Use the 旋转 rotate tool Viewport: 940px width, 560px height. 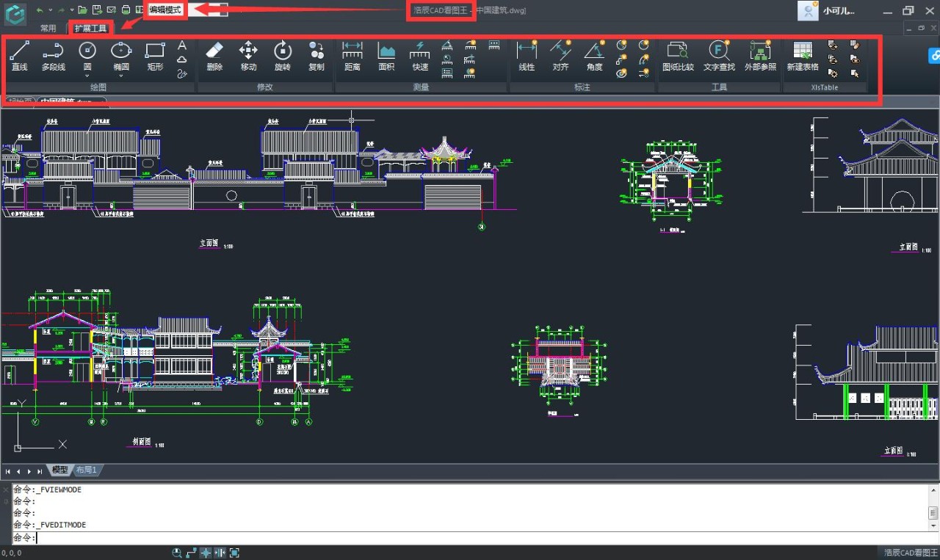283,56
